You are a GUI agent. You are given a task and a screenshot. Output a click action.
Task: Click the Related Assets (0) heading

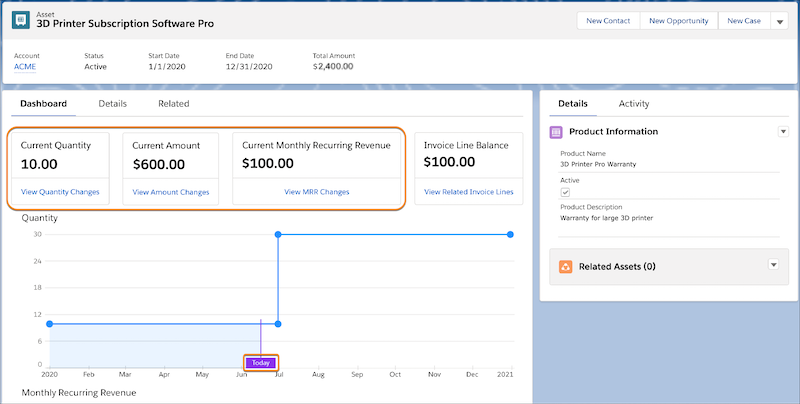click(617, 267)
